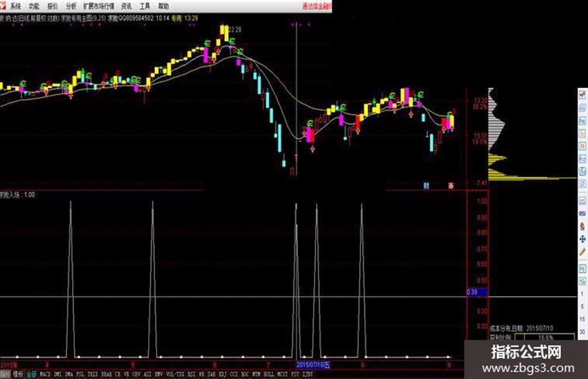
Task: Switch to the MACD indicator tab
Action: coord(45,374)
